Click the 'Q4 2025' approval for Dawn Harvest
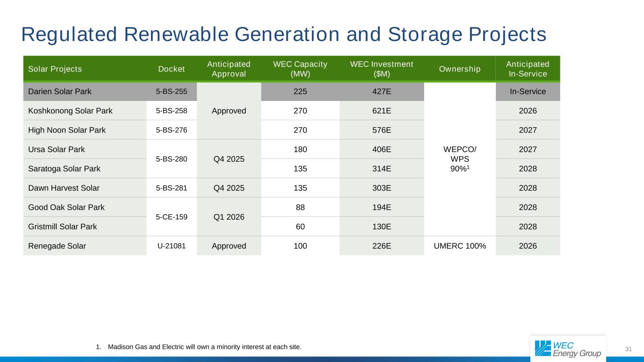This screenshot has width=644, height=362. pyautogui.click(x=229, y=188)
